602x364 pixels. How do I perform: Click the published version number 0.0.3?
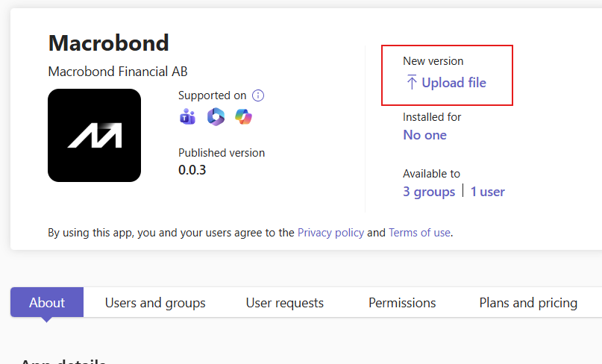[192, 170]
